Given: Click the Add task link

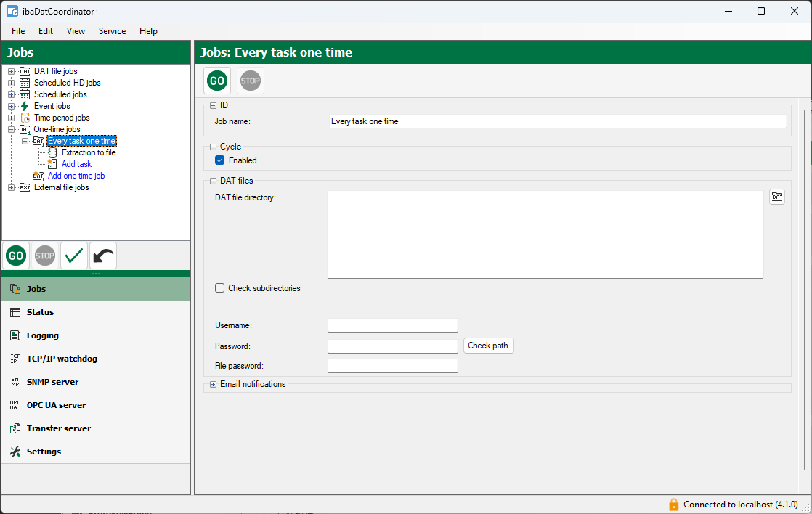Looking at the screenshot, I should [x=77, y=164].
